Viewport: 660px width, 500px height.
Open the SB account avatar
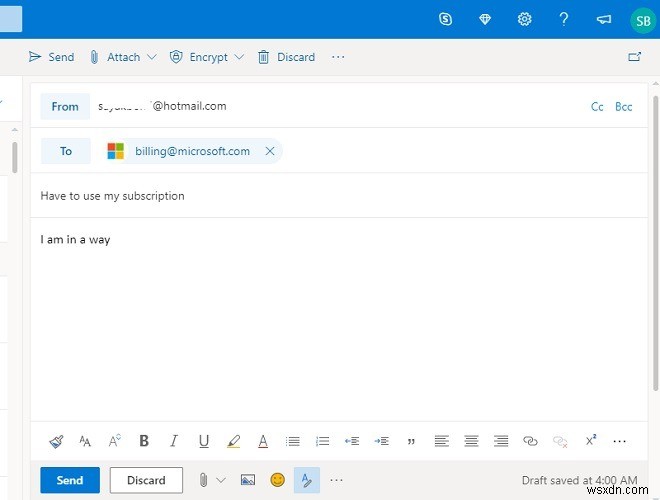(x=643, y=20)
